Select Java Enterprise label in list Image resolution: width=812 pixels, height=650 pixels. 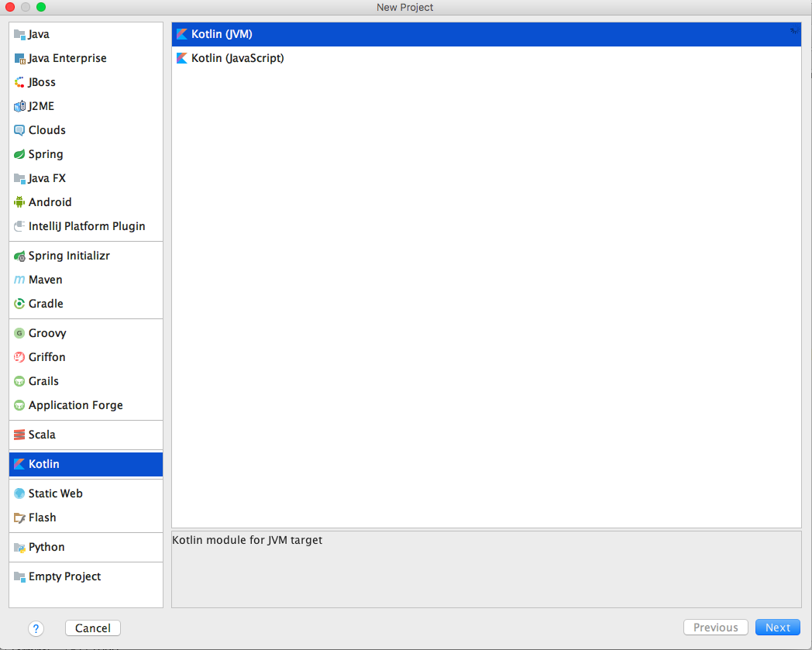[67, 58]
